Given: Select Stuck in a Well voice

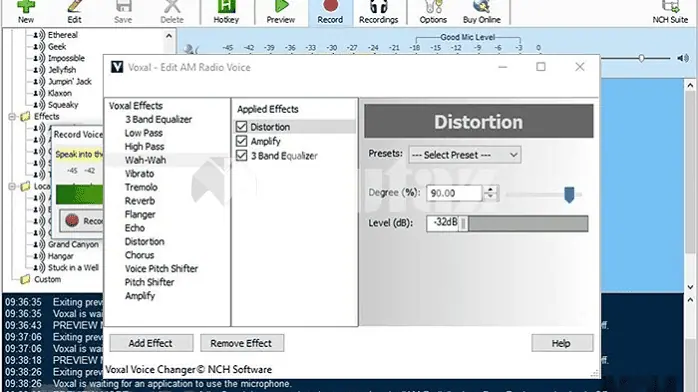Looking at the screenshot, I should tap(73, 267).
